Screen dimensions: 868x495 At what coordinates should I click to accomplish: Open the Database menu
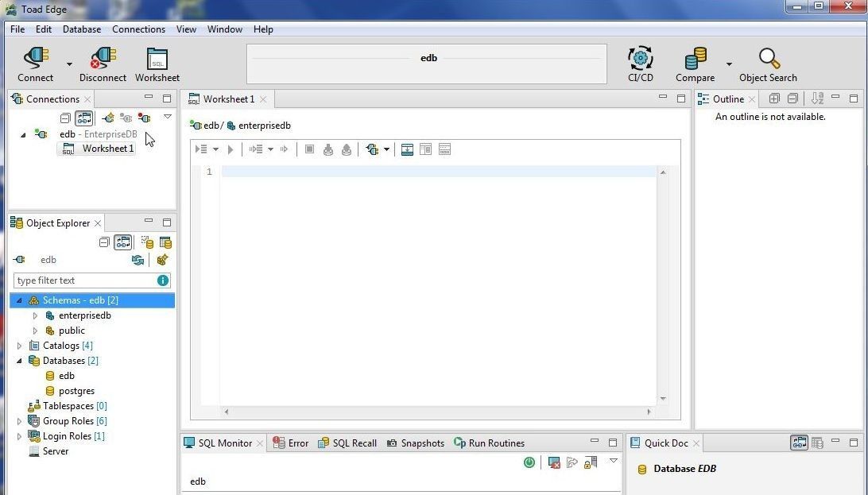[82, 29]
